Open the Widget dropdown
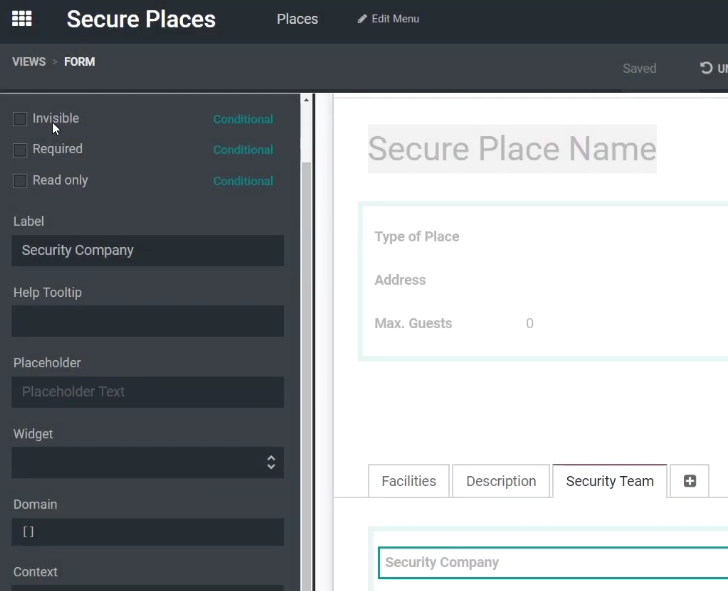This screenshot has width=728, height=591. (148, 462)
